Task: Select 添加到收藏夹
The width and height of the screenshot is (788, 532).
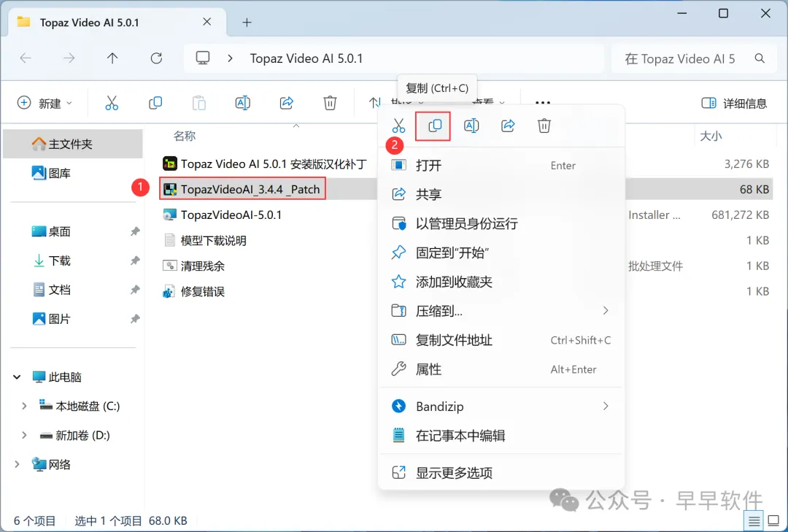Action: coord(501,282)
